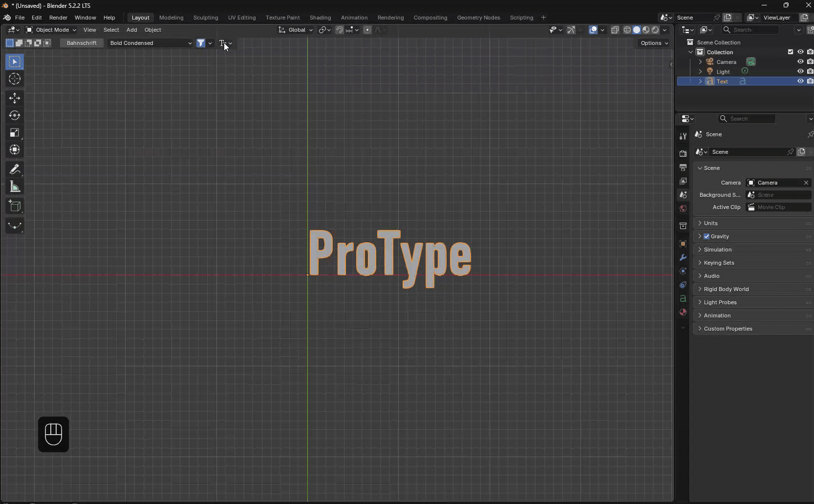
Task: Activate the Move tool
Action: pyautogui.click(x=15, y=98)
